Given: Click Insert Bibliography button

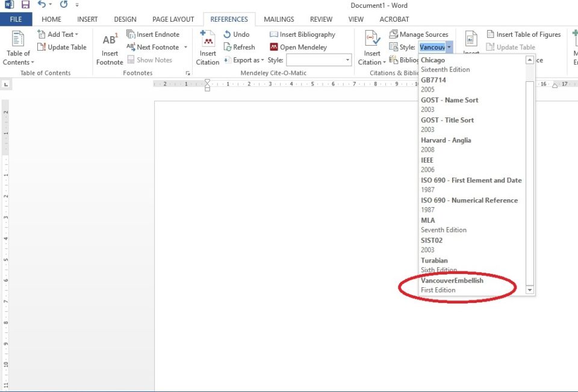Looking at the screenshot, I should pyautogui.click(x=302, y=34).
